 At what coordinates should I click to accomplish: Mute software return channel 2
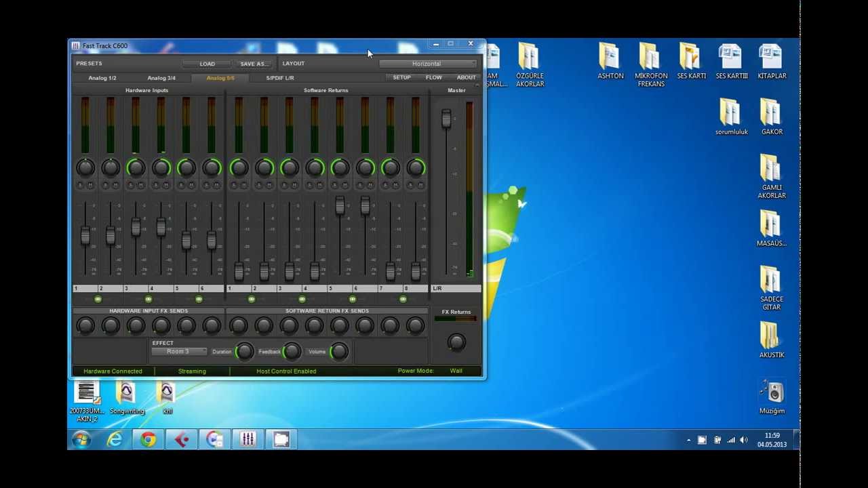pos(269,185)
